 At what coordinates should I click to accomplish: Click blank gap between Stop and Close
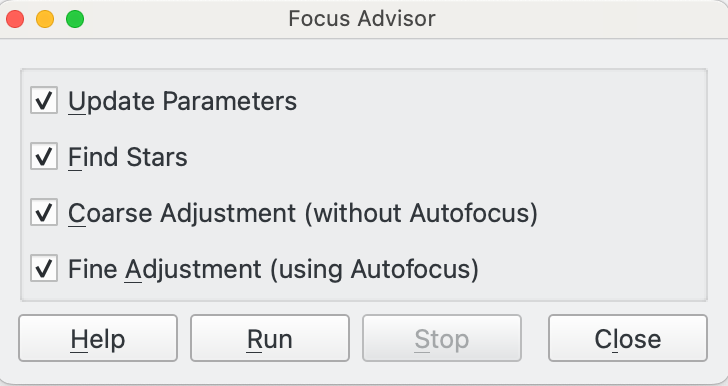[x=535, y=338]
